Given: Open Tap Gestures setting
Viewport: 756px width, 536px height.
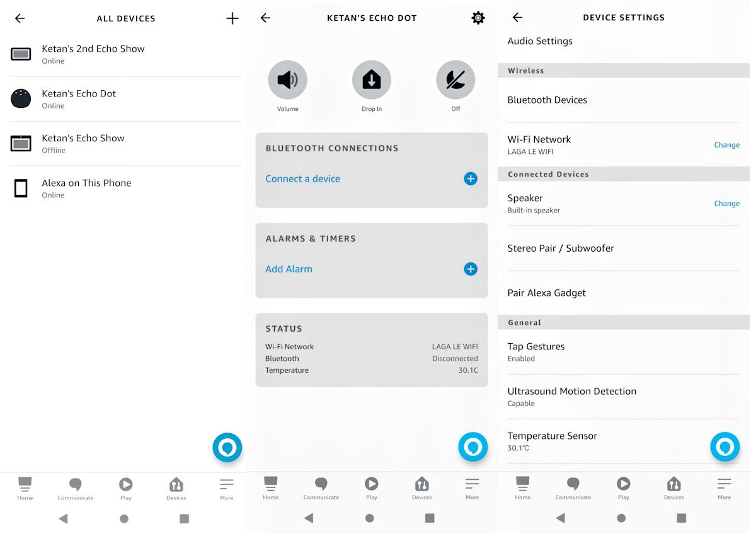Looking at the screenshot, I should point(624,352).
